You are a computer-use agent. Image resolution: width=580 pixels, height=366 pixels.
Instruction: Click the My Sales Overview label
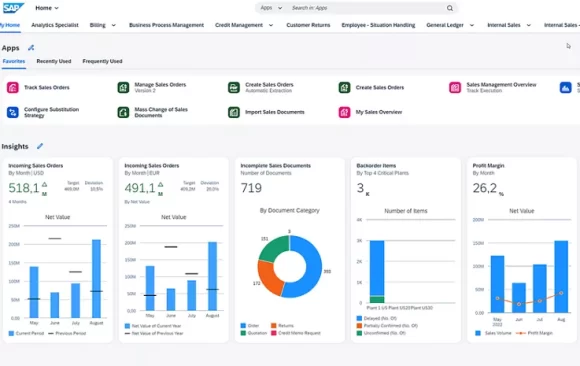(x=379, y=112)
